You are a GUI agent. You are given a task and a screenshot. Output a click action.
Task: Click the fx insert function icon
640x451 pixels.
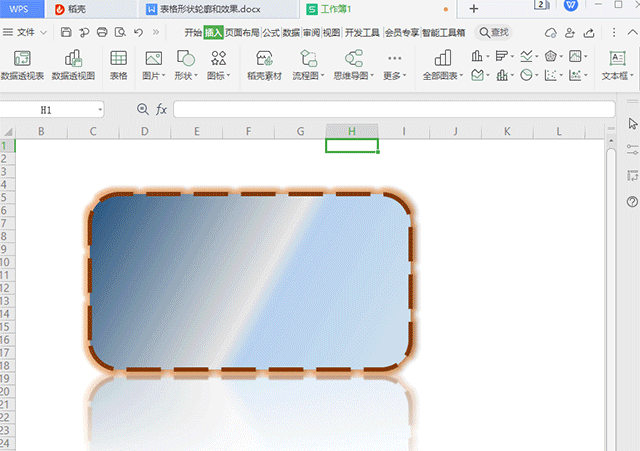[x=162, y=109]
